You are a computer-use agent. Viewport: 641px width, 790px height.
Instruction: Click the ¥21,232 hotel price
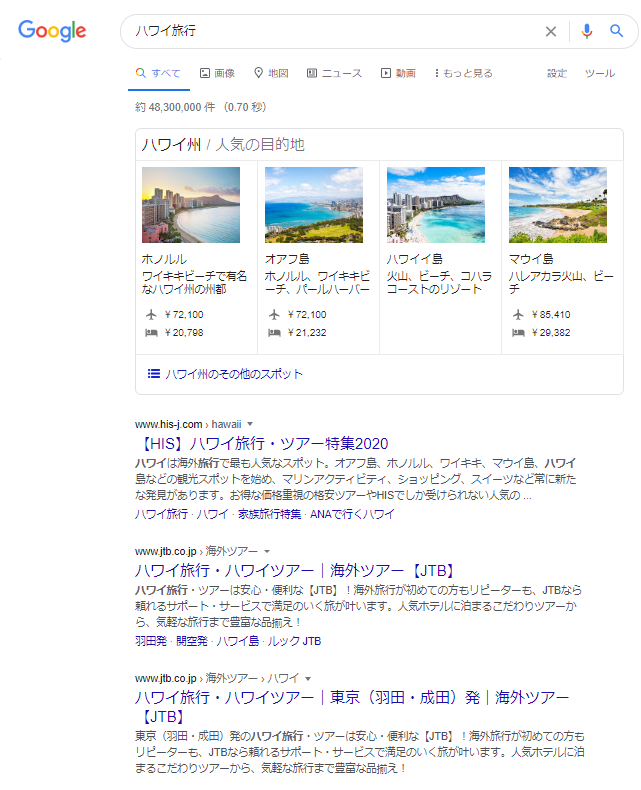click(307, 333)
